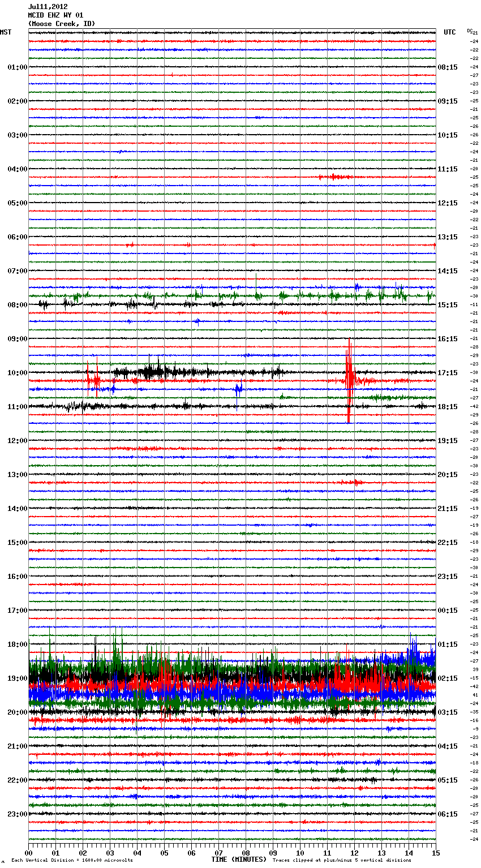The image size is (481, 868).
Task: Select the MST hour label "07:00"
Action: click(18, 271)
